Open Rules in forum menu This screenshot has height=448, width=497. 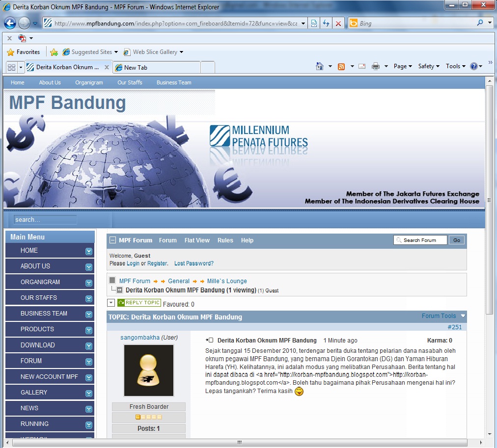(225, 240)
